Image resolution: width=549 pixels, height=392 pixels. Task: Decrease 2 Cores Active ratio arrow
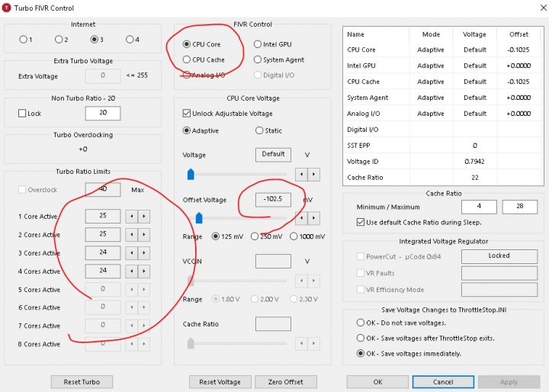coord(132,235)
